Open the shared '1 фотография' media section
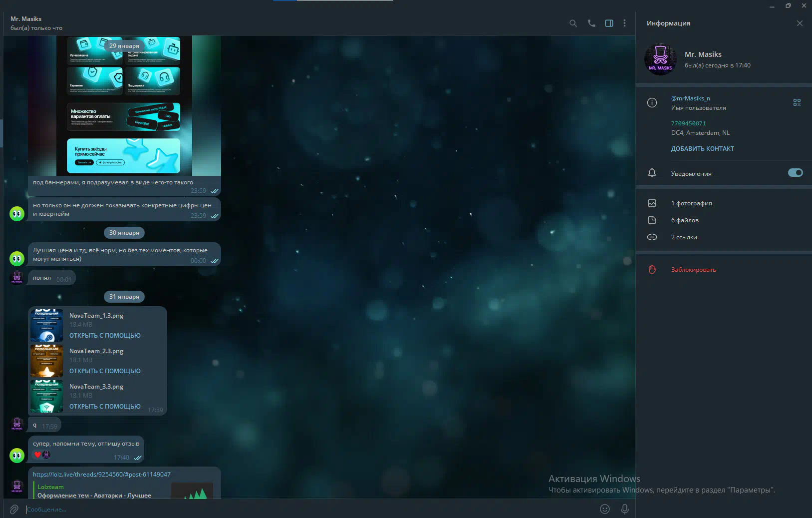This screenshot has width=812, height=518. (x=691, y=203)
